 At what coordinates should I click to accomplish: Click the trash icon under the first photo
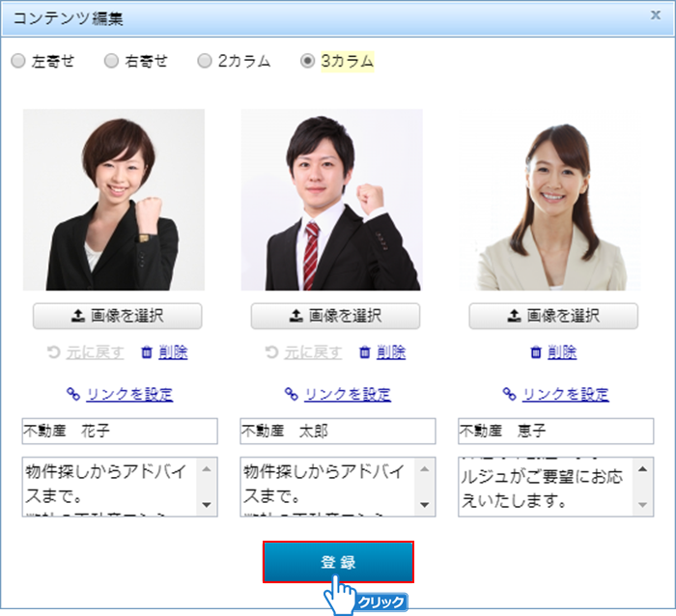click(x=147, y=352)
